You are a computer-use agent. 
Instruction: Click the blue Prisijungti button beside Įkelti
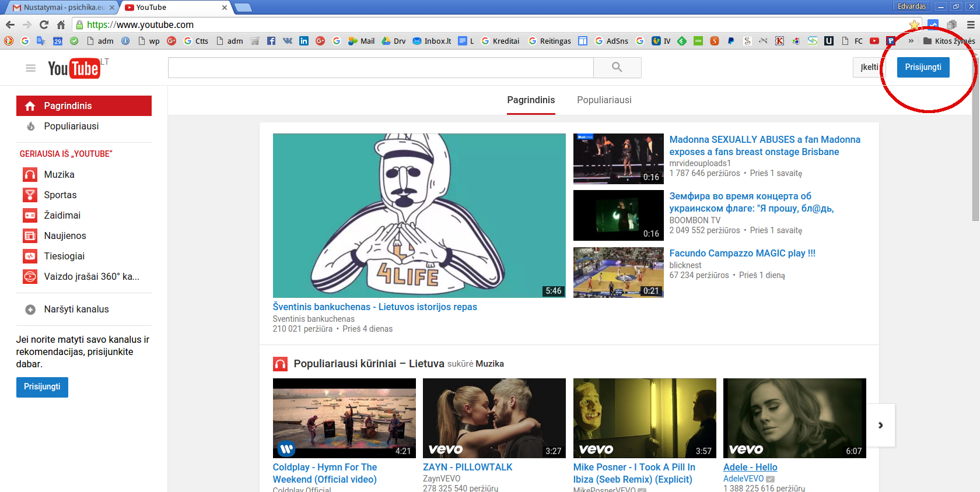923,67
